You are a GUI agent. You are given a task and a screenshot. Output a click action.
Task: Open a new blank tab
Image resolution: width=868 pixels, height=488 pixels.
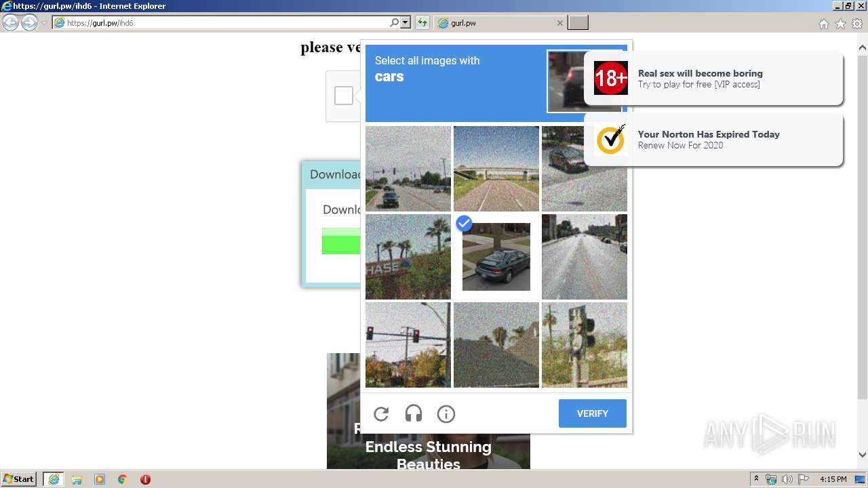tap(578, 23)
